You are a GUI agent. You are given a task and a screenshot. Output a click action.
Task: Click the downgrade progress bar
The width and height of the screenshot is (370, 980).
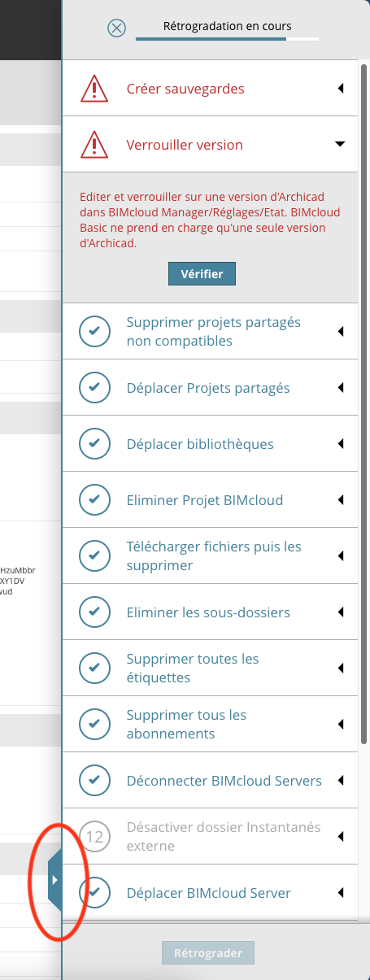[227, 39]
